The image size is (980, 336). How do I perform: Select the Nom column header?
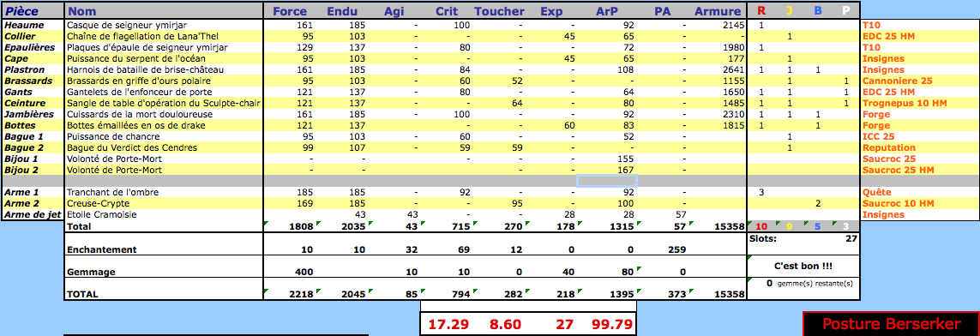pos(81,10)
